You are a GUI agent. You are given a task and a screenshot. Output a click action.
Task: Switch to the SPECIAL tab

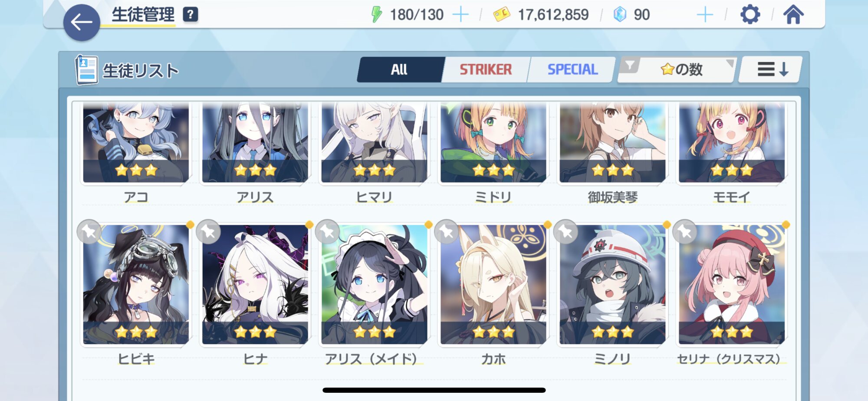(572, 69)
